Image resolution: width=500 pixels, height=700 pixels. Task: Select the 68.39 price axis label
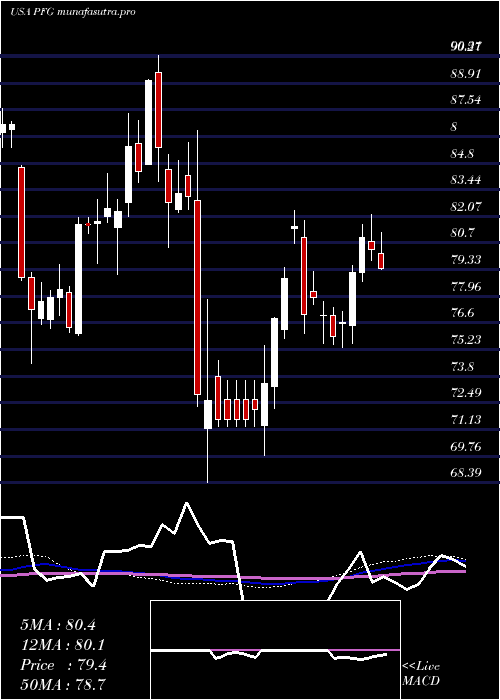tap(466, 472)
